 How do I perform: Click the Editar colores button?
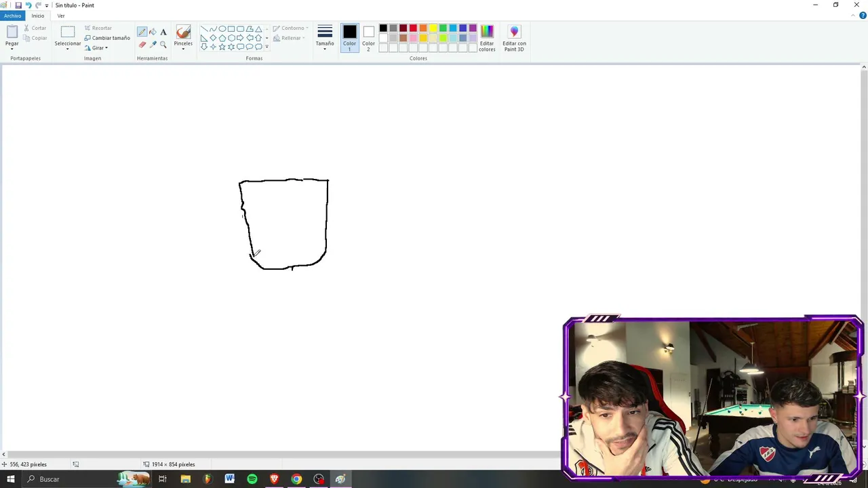[x=487, y=38]
